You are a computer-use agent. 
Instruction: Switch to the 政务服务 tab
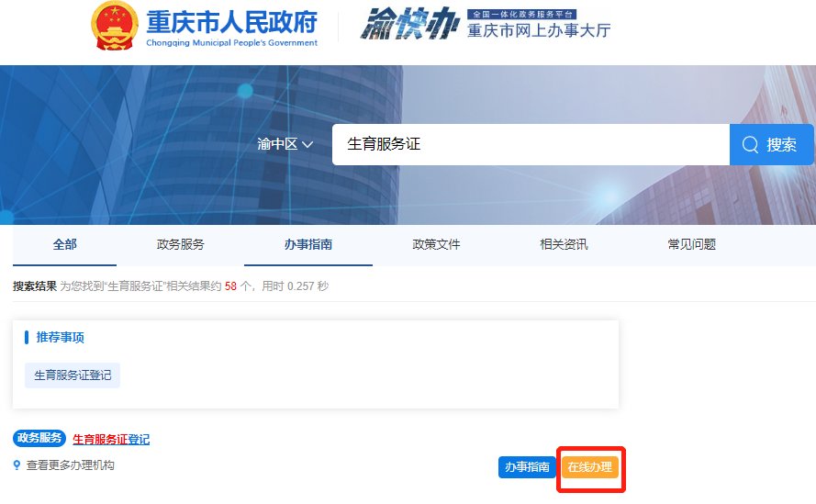[181, 244]
